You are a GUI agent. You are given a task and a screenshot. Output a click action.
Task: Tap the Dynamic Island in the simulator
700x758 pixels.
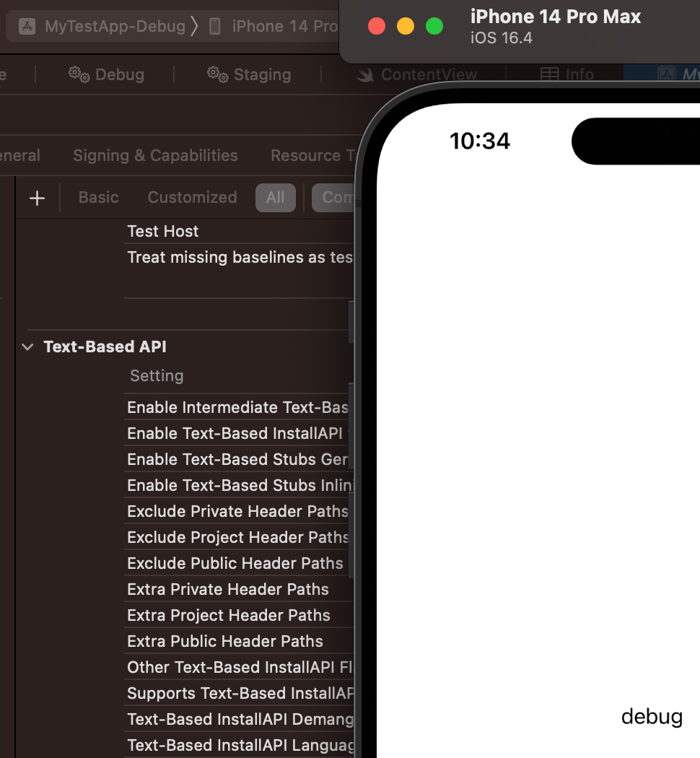point(636,141)
